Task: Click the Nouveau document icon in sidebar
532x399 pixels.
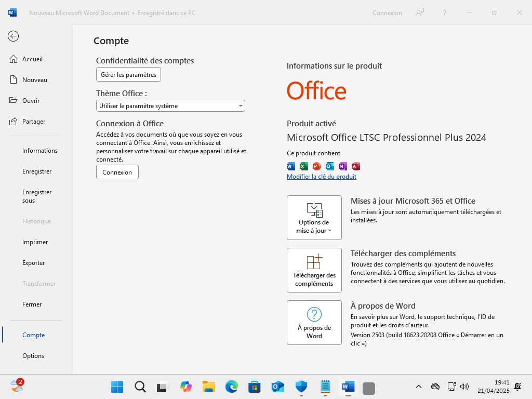Action: pos(14,80)
